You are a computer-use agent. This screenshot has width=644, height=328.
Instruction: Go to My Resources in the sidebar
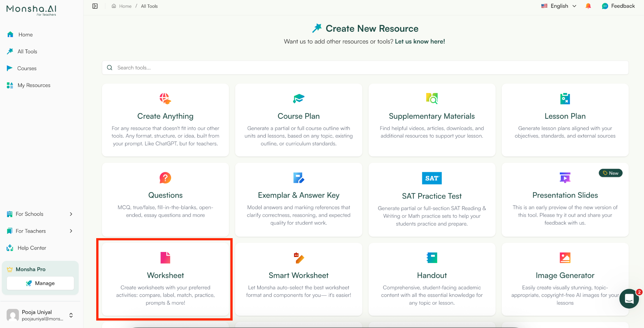[x=34, y=85]
